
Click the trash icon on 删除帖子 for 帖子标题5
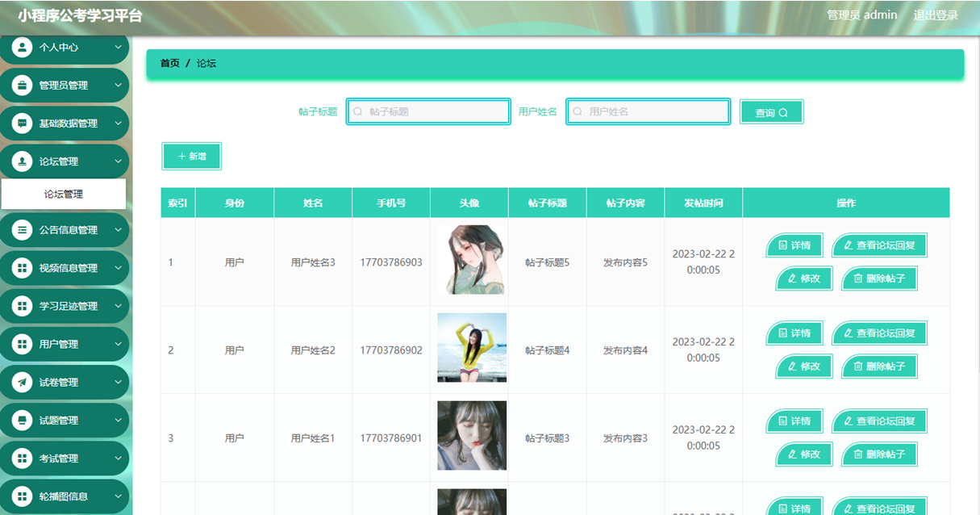pos(857,278)
